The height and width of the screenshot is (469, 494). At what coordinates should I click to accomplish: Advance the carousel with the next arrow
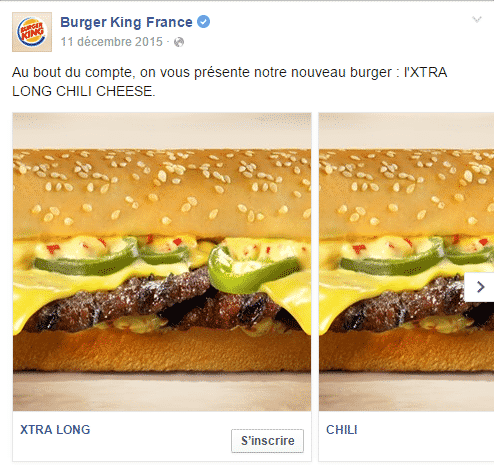pos(479,287)
